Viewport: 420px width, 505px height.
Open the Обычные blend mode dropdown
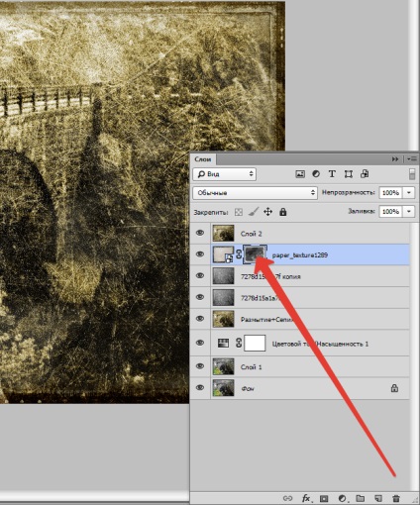(x=255, y=192)
